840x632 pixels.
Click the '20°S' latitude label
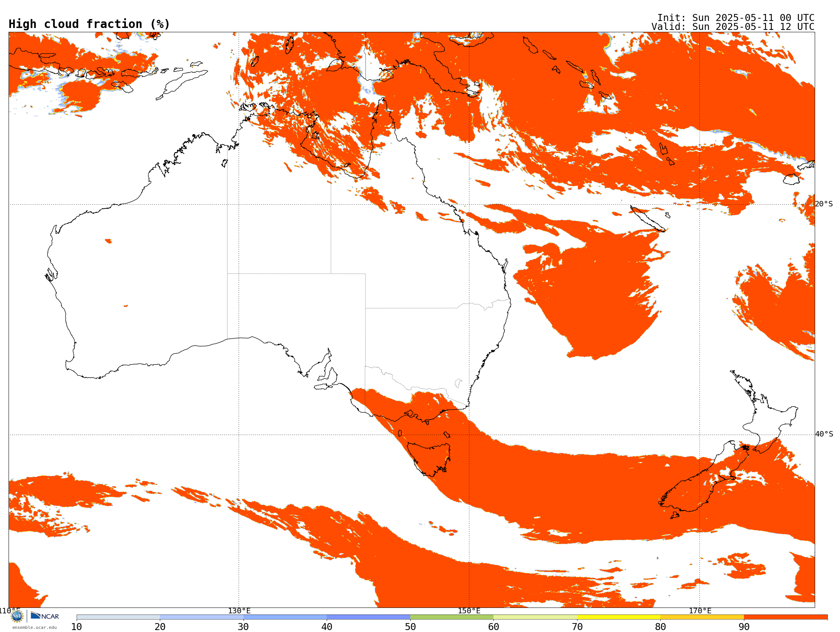824,204
